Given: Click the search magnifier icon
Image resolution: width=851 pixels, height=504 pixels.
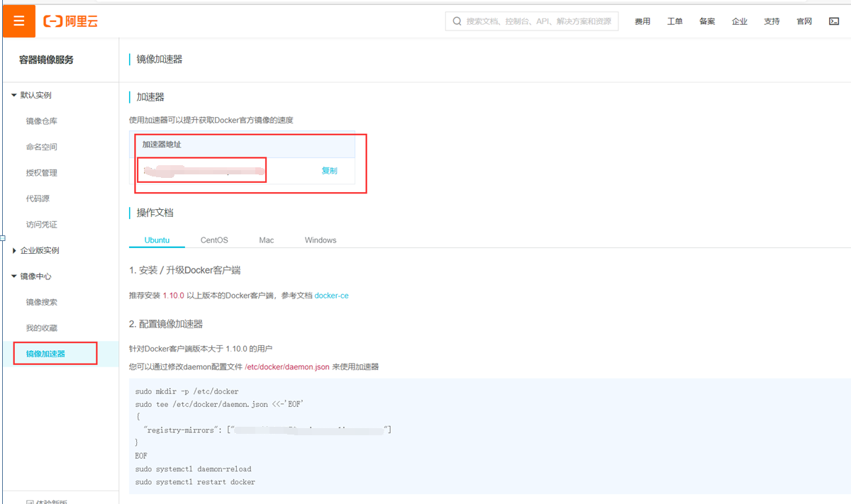Looking at the screenshot, I should [x=457, y=21].
